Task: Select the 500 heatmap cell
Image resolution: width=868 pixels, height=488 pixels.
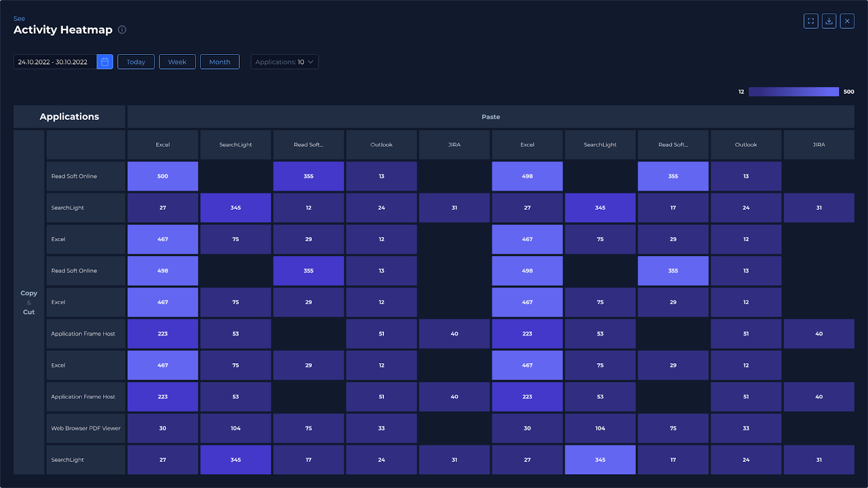Action: [x=163, y=176]
